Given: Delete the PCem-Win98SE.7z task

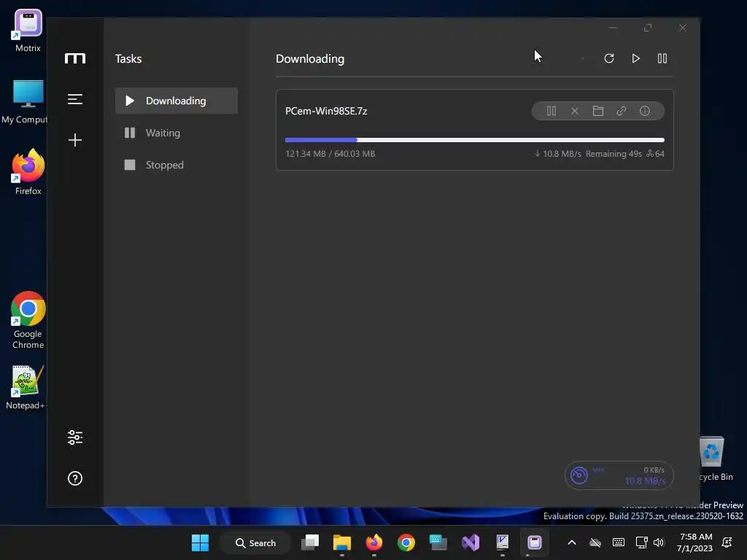Looking at the screenshot, I should click(575, 111).
